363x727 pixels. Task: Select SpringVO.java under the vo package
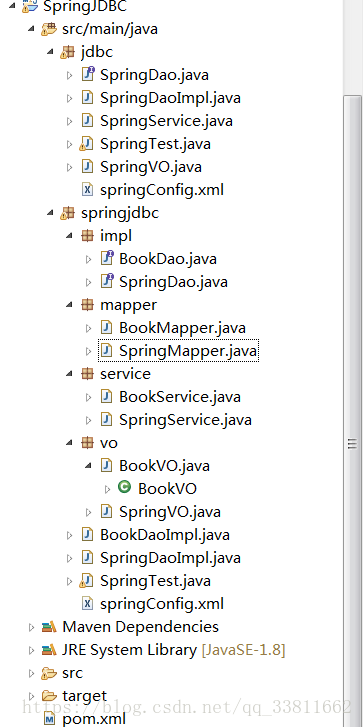point(170,512)
